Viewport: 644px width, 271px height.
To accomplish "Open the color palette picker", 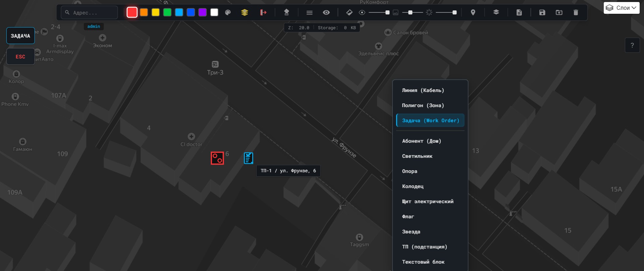I will [x=228, y=12].
